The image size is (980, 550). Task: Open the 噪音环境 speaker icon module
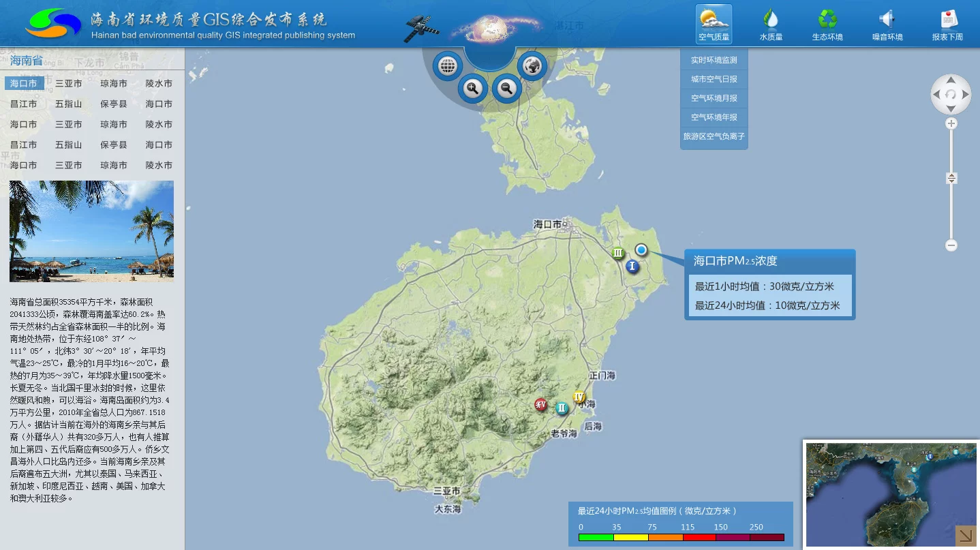click(887, 25)
